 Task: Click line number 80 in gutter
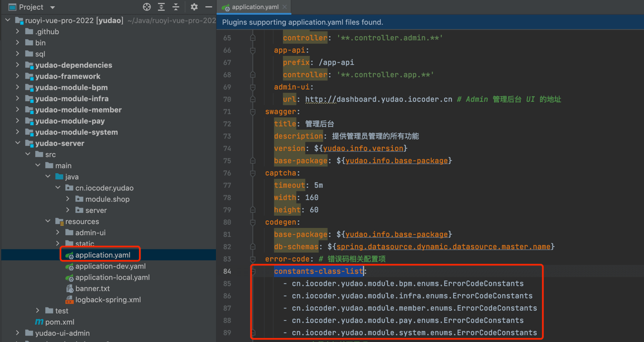(x=227, y=222)
